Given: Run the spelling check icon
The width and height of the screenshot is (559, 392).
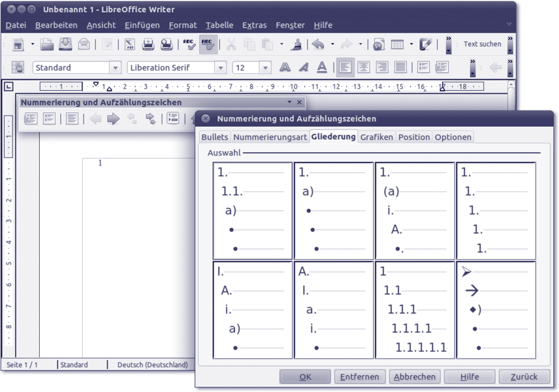Looking at the screenshot, I should click(189, 44).
